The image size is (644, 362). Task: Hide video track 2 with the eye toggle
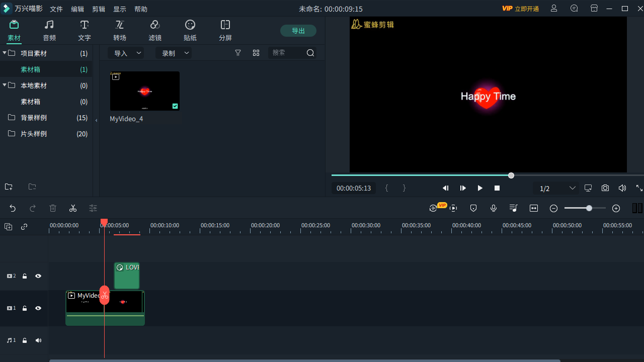38,276
